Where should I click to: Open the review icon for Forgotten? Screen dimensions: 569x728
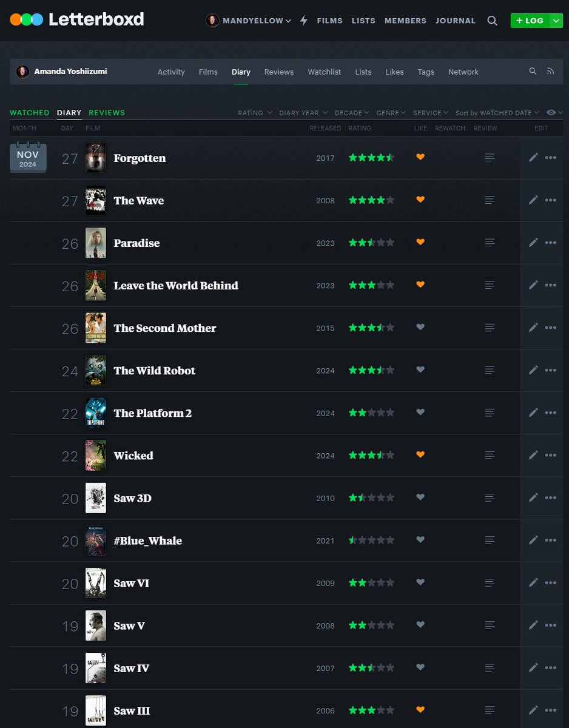(x=490, y=158)
